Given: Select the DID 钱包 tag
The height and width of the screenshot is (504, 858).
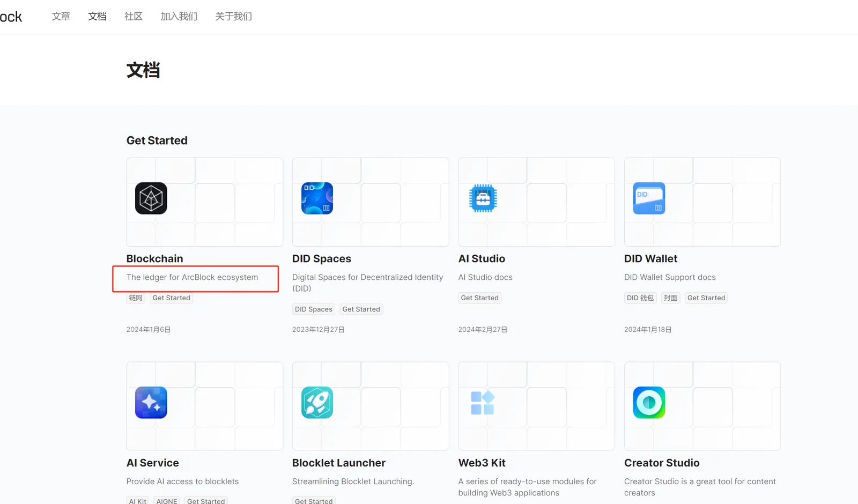Looking at the screenshot, I should pyautogui.click(x=640, y=298).
